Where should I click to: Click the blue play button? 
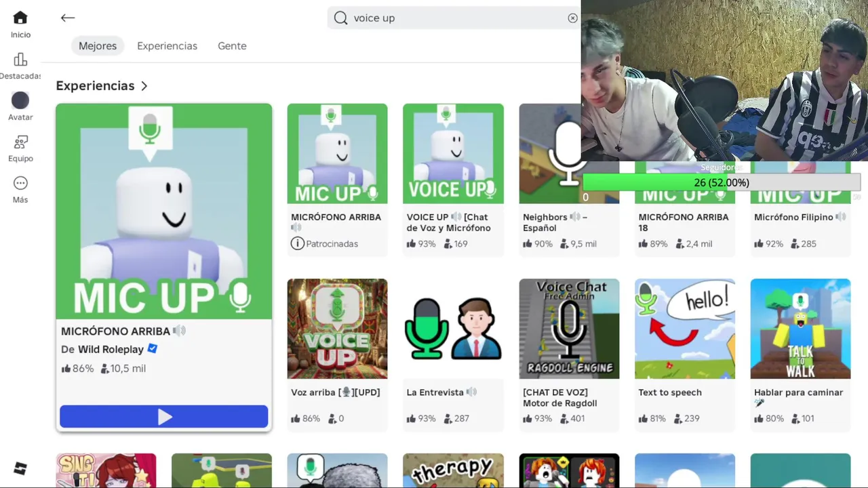[x=164, y=417]
